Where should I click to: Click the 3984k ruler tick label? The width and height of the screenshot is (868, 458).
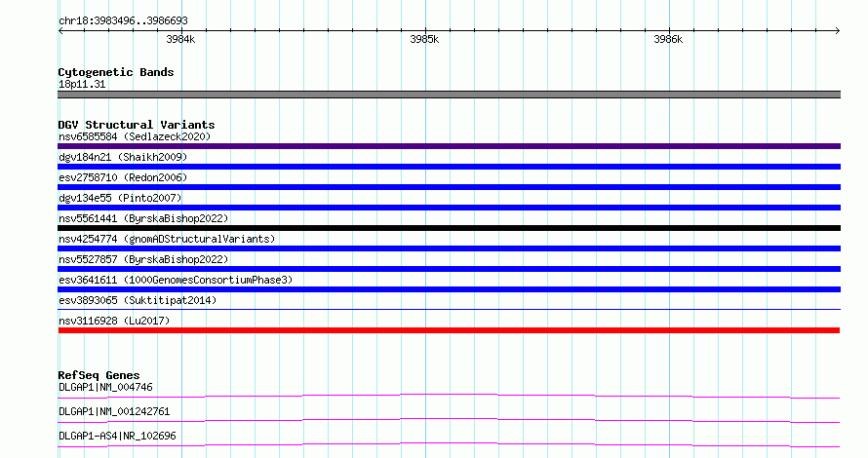(180, 39)
